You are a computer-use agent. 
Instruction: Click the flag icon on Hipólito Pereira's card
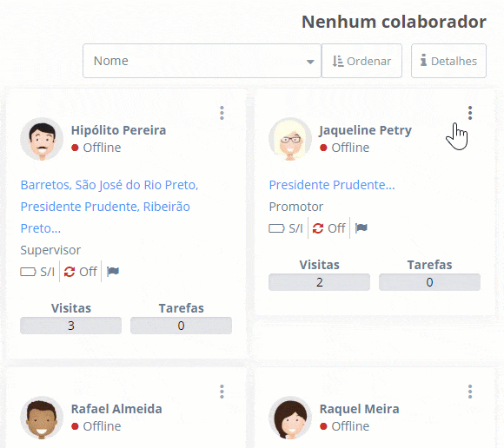(x=113, y=272)
